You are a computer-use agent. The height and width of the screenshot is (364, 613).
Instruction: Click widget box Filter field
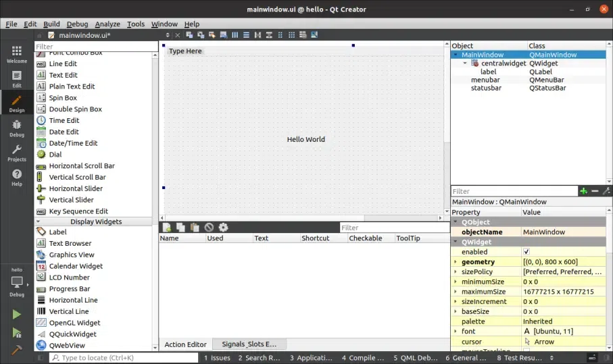(96, 47)
